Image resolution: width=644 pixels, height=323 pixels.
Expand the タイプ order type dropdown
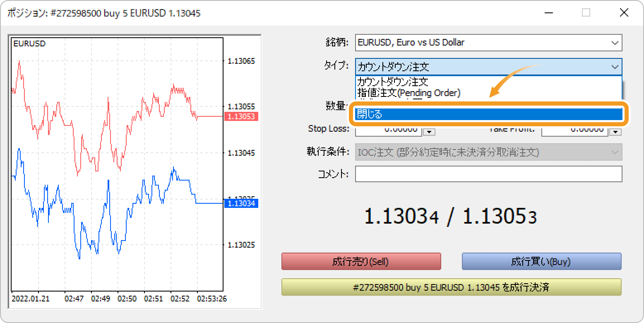(x=615, y=67)
